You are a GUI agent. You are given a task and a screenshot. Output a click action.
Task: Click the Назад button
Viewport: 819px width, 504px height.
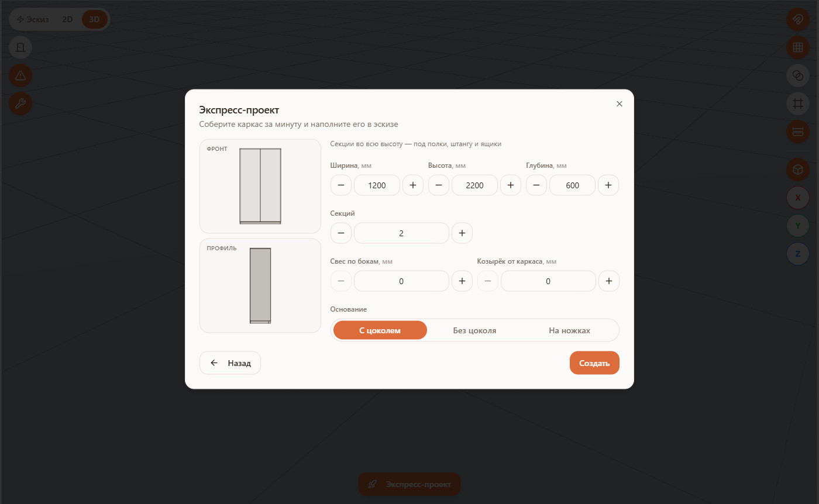pyautogui.click(x=230, y=363)
